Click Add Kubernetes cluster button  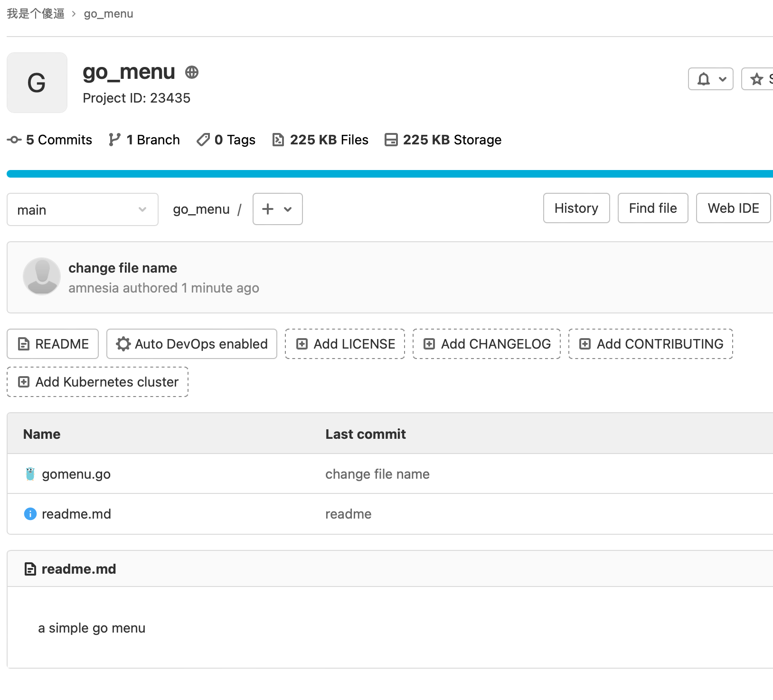(98, 382)
